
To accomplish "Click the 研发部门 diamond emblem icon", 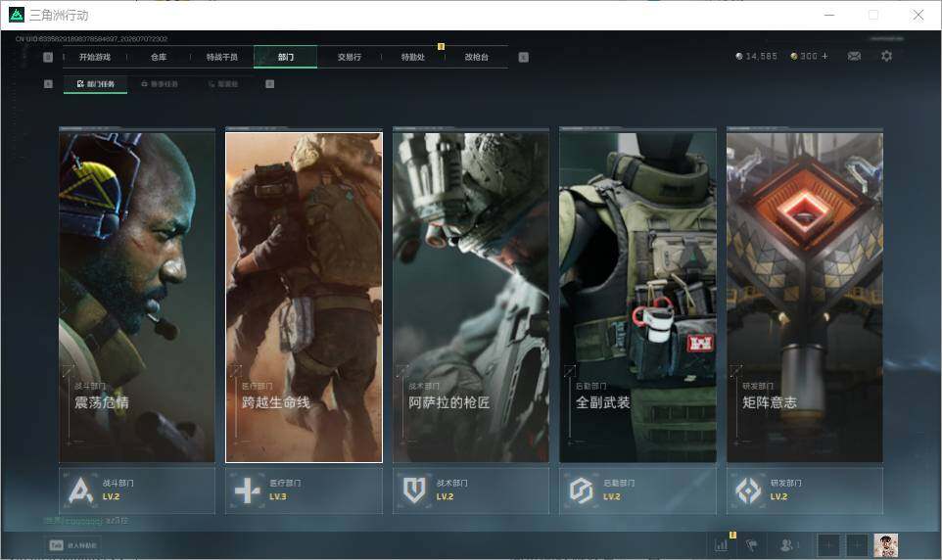I will (x=748, y=490).
